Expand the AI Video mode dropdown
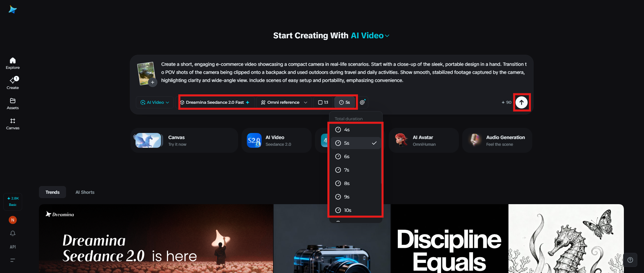This screenshot has width=644, height=273. click(155, 102)
